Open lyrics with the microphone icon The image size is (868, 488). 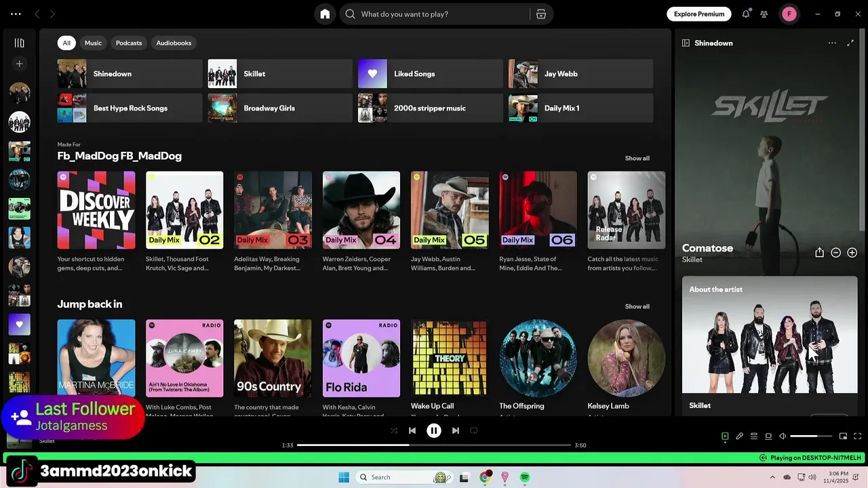pos(739,436)
